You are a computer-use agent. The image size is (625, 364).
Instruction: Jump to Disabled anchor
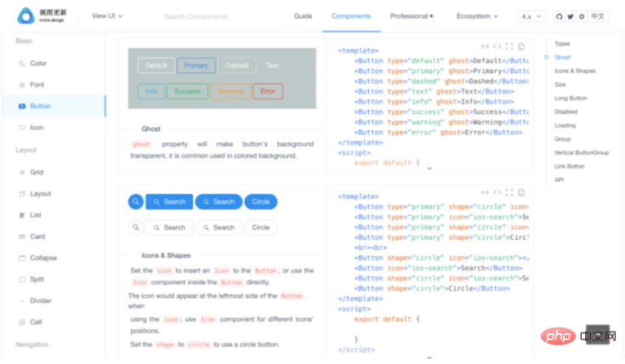coord(565,111)
